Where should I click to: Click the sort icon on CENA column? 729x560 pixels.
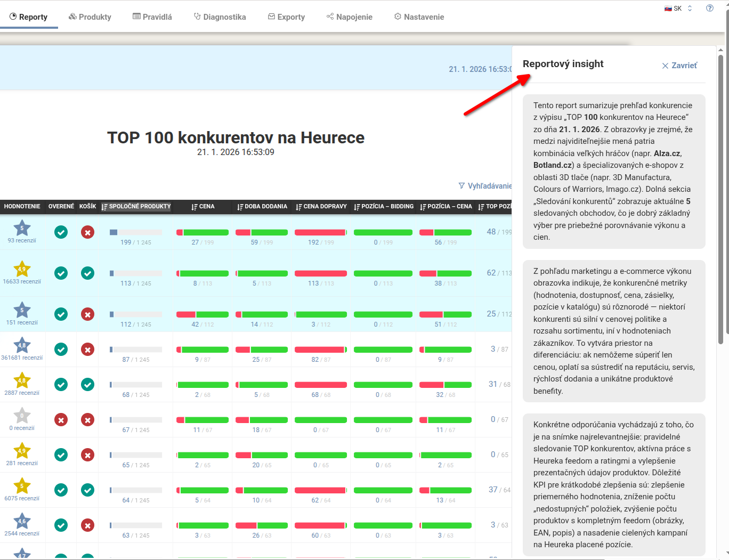tap(195, 207)
